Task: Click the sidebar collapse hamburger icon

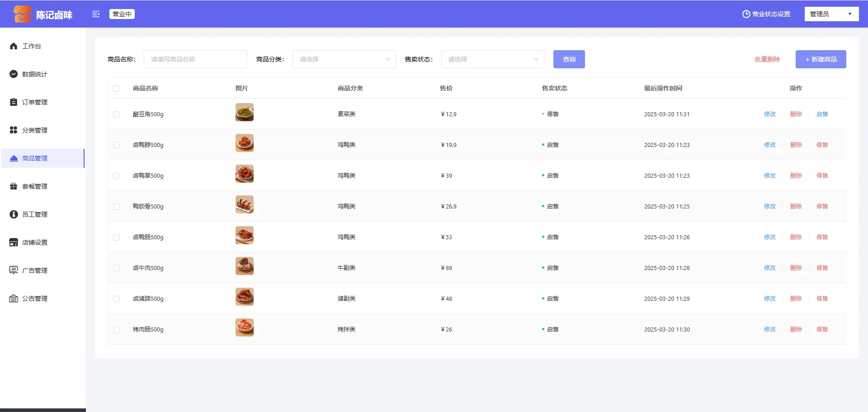Action: [96, 14]
